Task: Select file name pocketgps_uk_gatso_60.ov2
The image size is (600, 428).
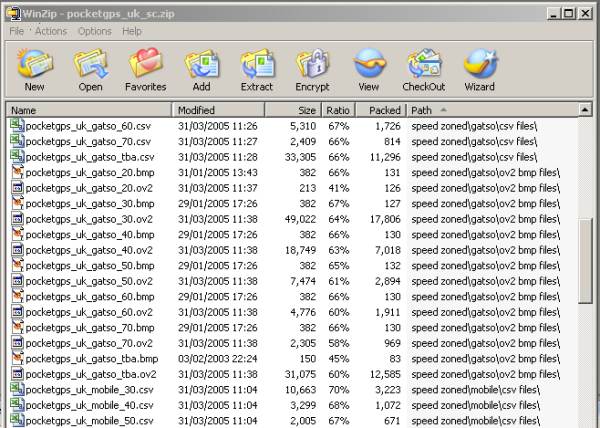Action: point(89,312)
